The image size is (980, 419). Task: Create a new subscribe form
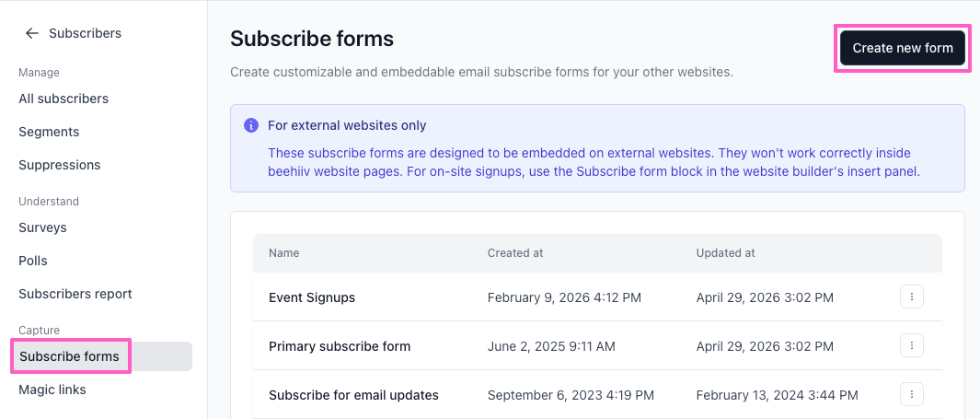point(903,48)
